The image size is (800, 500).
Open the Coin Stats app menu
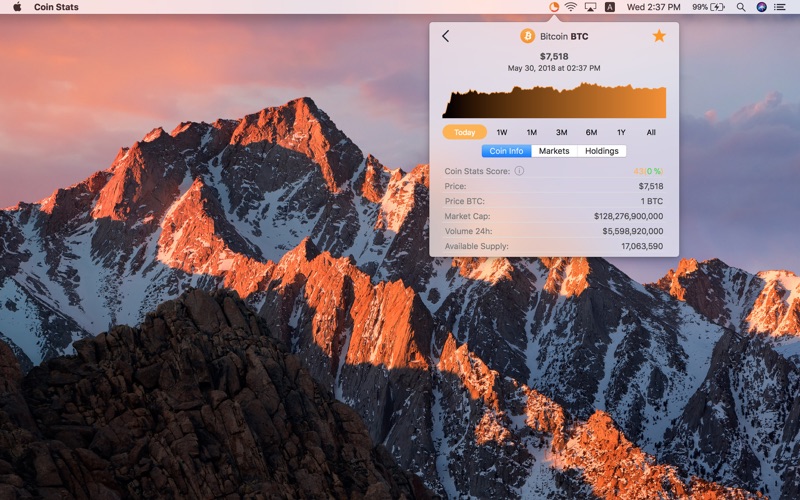pyautogui.click(x=56, y=7)
